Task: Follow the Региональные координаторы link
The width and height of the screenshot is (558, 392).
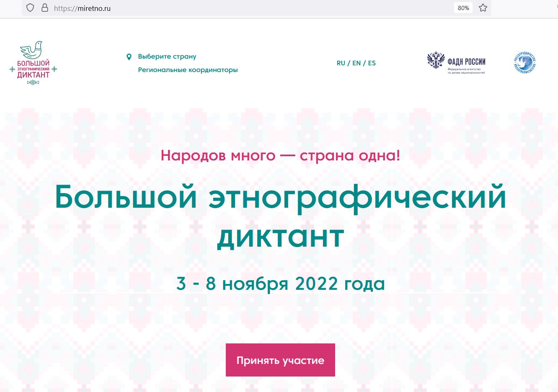Action: coord(188,70)
